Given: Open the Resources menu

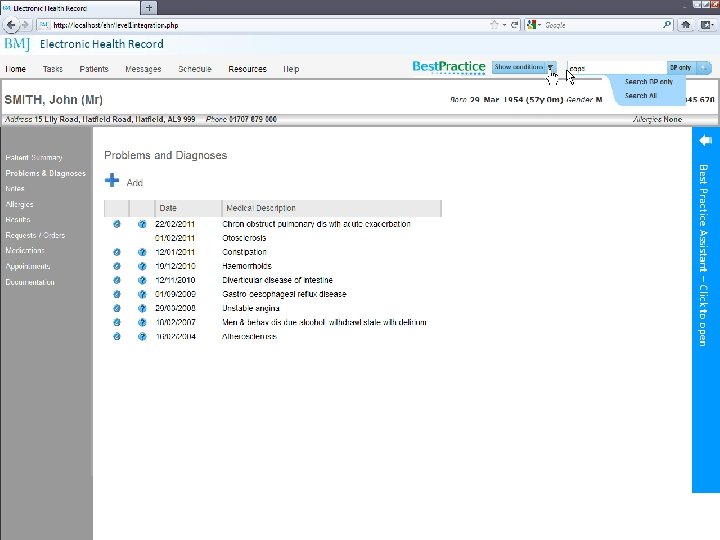Looking at the screenshot, I should [247, 69].
